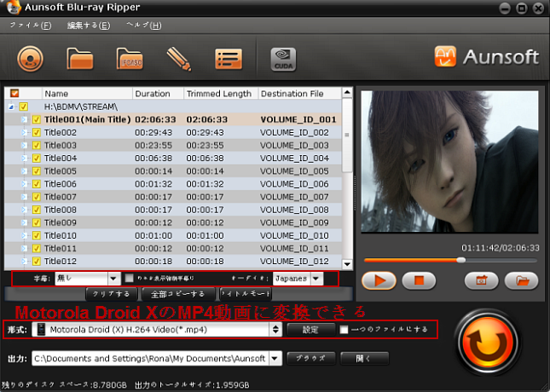Open the ファイル(F) menu

[x=31, y=26]
